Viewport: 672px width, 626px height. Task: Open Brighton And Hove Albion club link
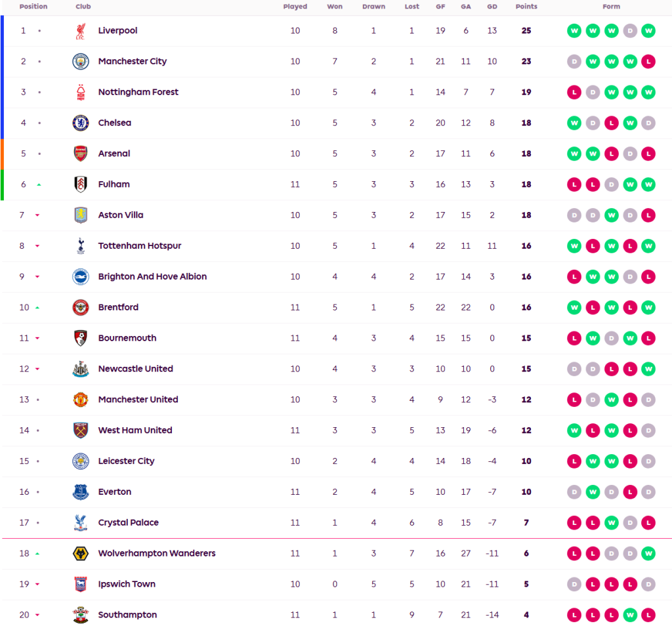pos(152,277)
